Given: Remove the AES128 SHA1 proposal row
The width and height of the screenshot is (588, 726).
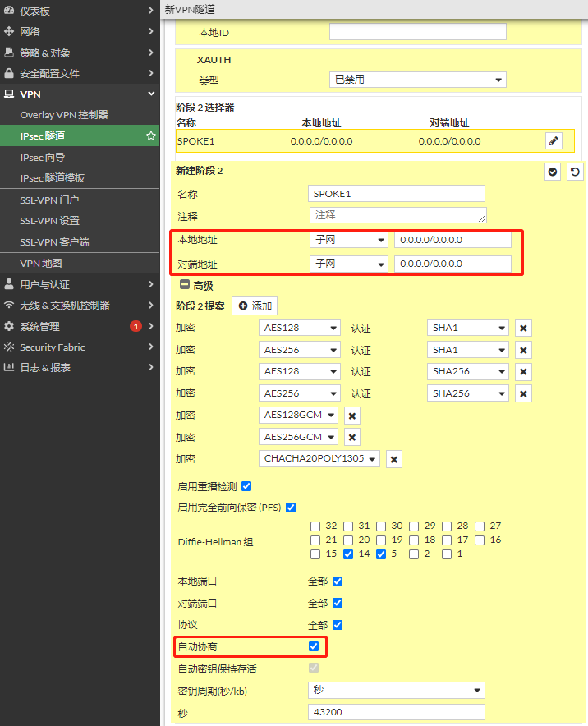Looking at the screenshot, I should 523,329.
